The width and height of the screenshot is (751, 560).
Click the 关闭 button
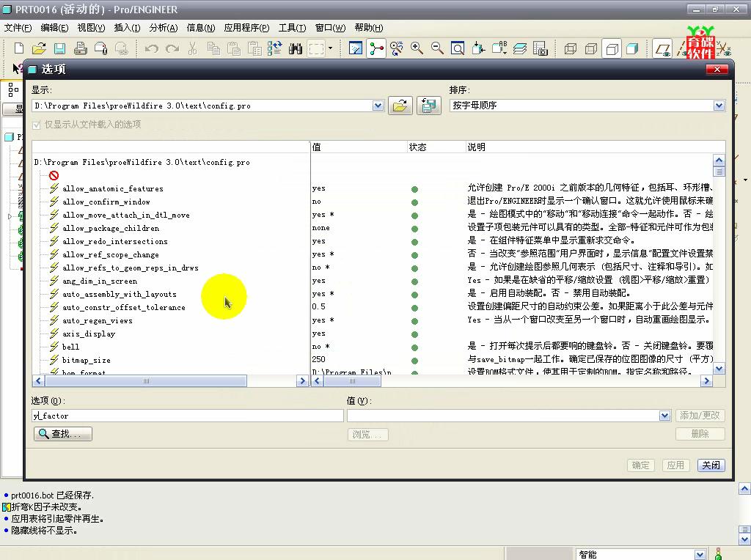(711, 465)
